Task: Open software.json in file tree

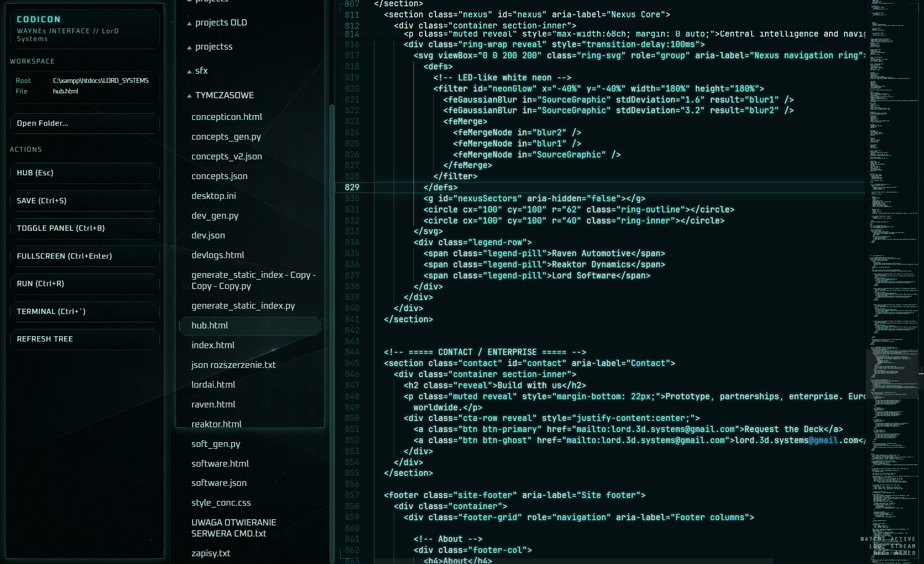Action: (x=218, y=483)
